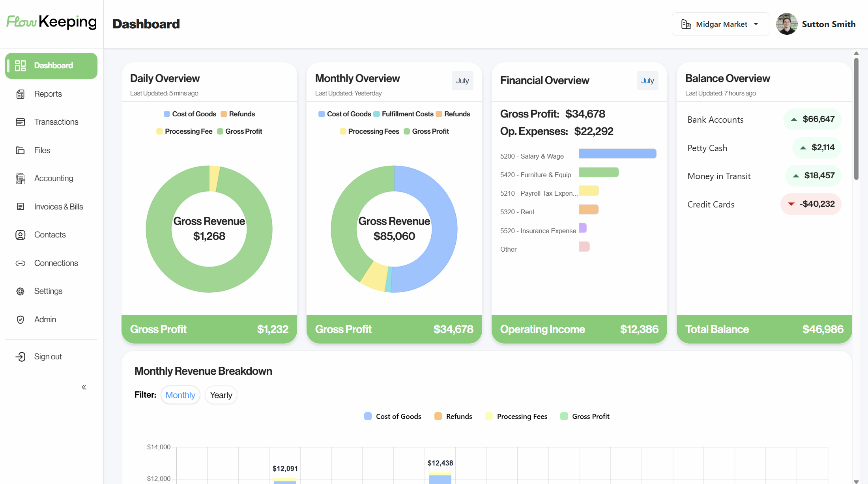Viewport: 868px width, 484px height.
Task: Open July selector in Monthly Overview
Action: pyautogui.click(x=462, y=81)
